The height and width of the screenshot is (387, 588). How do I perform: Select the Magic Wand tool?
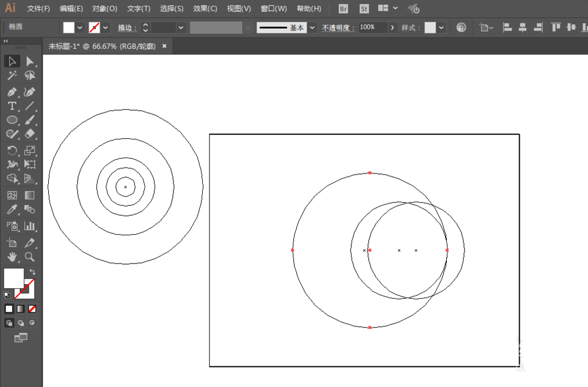12,76
